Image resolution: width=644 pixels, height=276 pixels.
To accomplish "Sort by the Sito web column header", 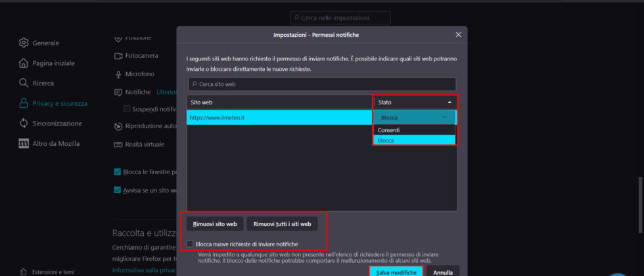I will coord(280,103).
